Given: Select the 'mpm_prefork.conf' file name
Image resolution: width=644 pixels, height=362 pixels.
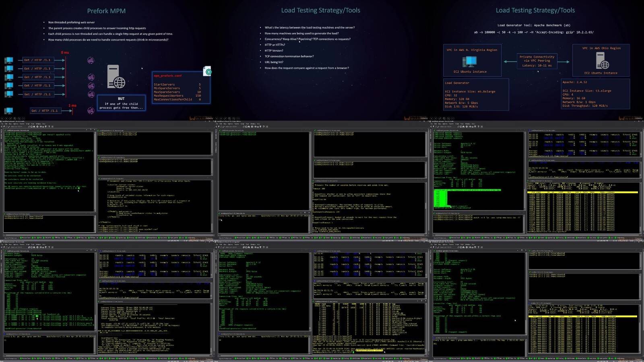Looking at the screenshot, I should 167,76.
